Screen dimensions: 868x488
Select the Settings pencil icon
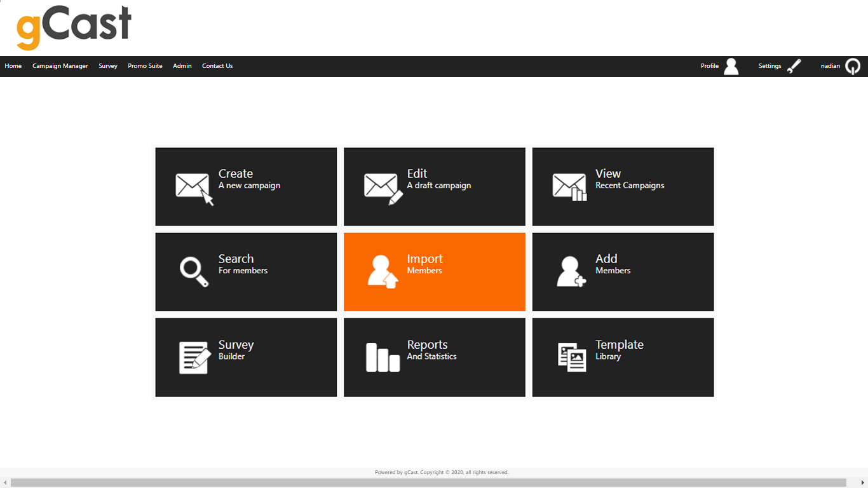click(x=794, y=66)
